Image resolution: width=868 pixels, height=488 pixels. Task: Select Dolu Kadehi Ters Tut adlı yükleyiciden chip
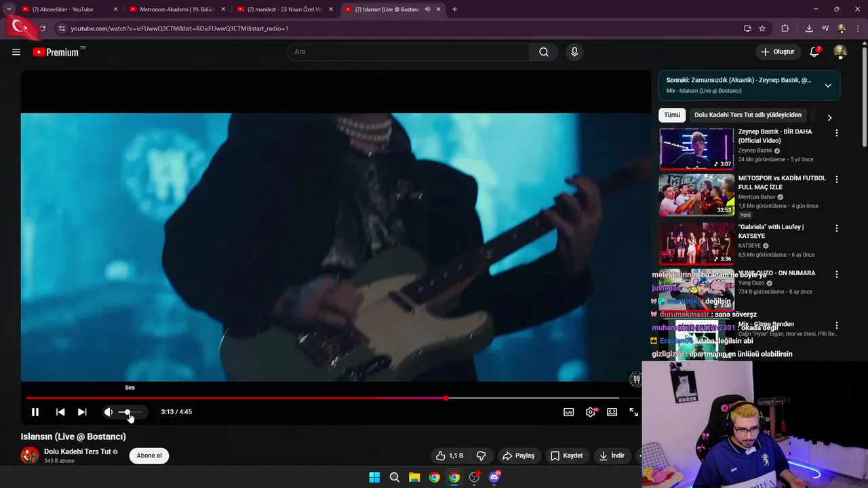tap(748, 115)
